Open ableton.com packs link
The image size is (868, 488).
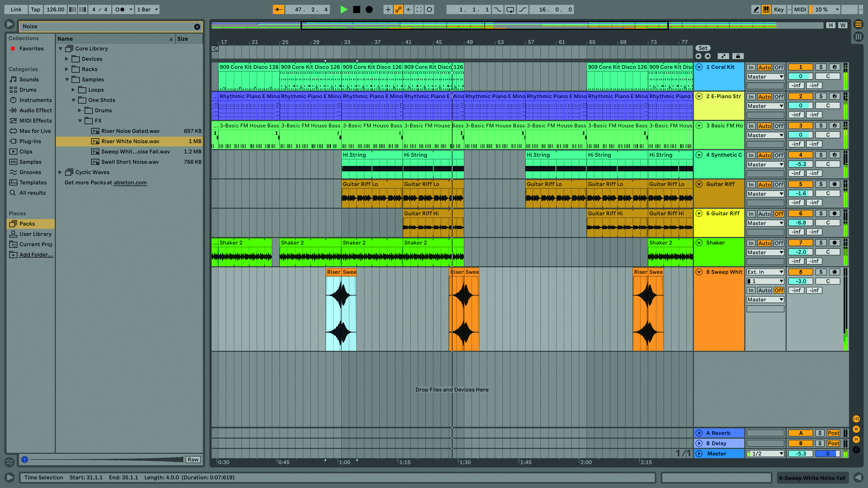tap(130, 182)
